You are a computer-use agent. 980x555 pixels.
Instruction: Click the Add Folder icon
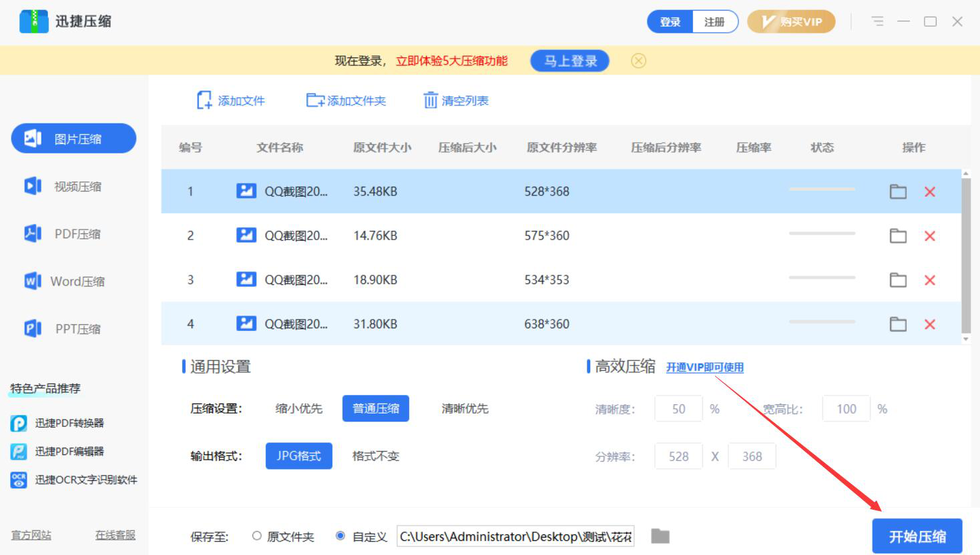click(x=314, y=101)
